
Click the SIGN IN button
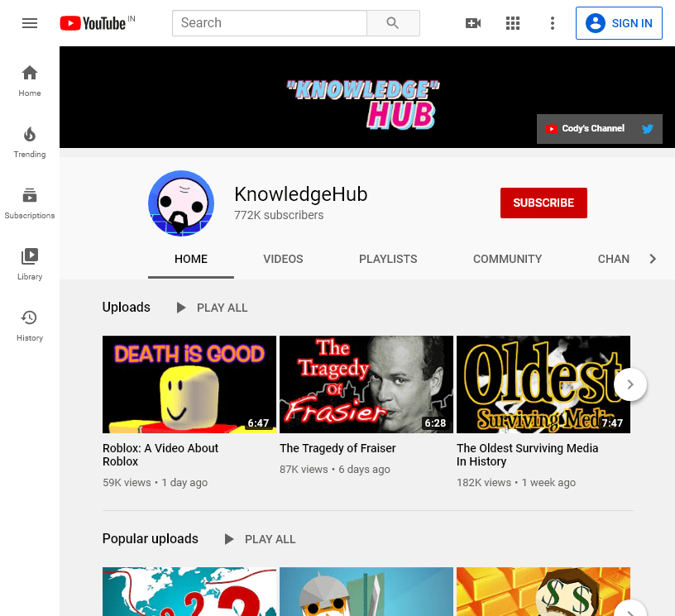point(619,23)
